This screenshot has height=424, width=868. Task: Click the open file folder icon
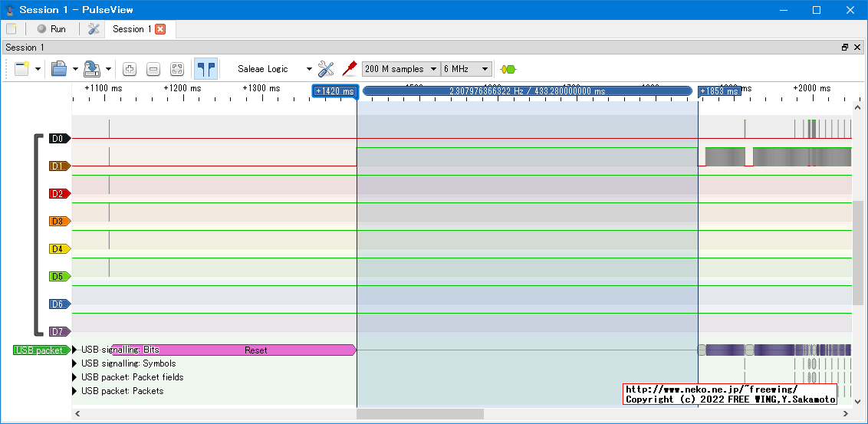(59, 69)
